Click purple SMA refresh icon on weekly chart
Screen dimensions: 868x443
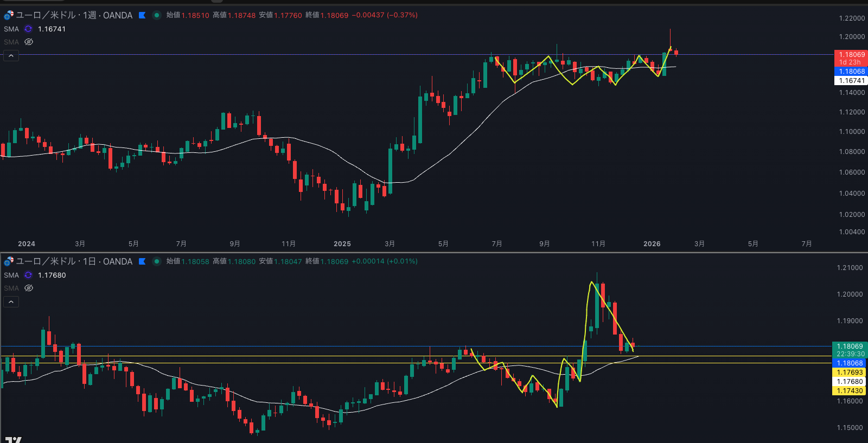tap(28, 29)
